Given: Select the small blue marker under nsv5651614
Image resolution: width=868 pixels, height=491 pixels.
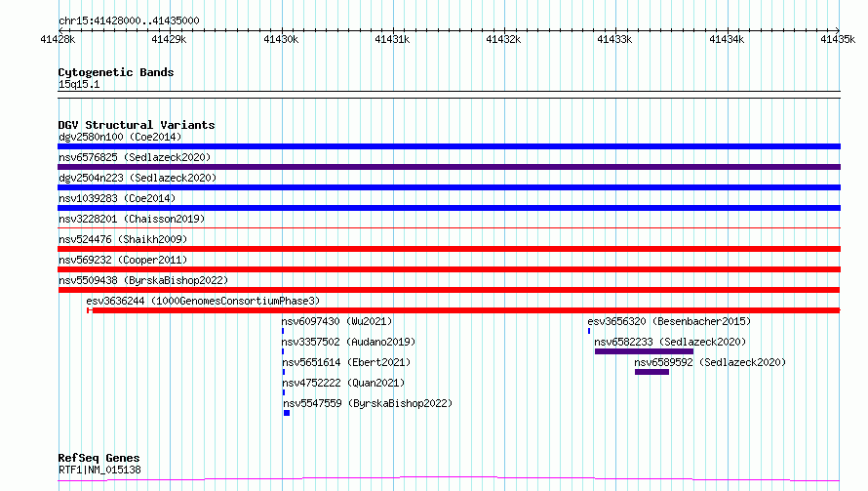Looking at the screenshot, I should 284,372.
